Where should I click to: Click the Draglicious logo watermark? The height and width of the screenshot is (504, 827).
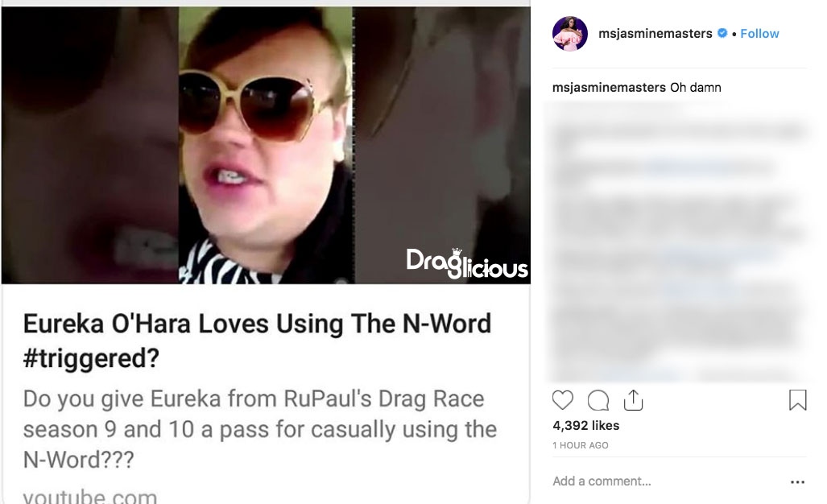467,263
